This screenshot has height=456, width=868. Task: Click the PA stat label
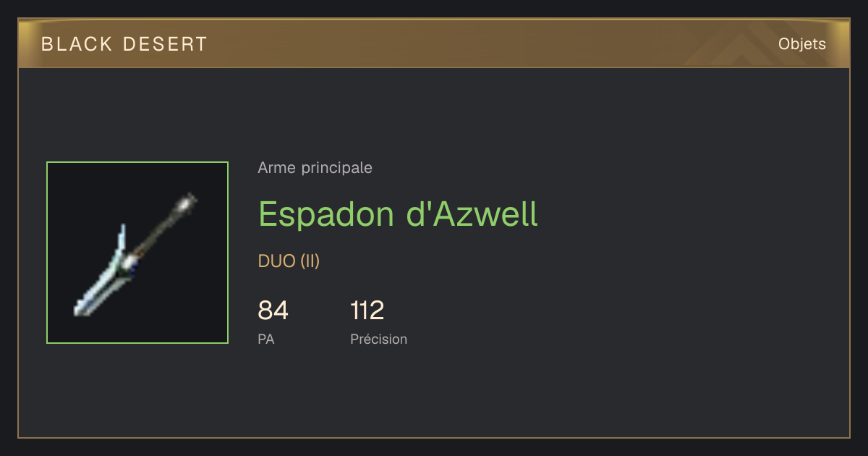(266, 339)
